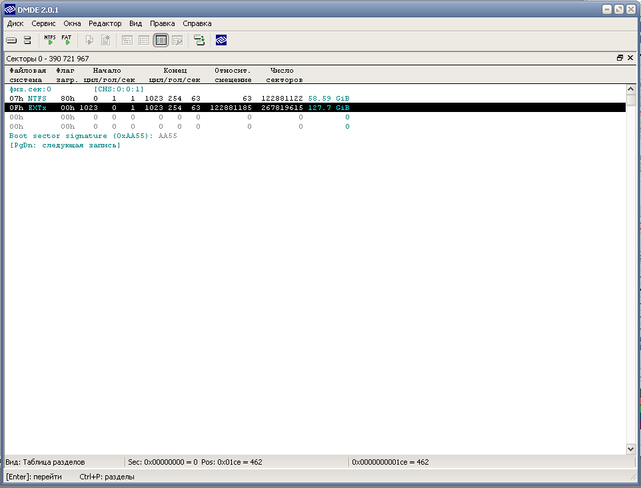Click the Относит. смещение column header
This screenshot has width=641, height=488.
click(x=233, y=75)
